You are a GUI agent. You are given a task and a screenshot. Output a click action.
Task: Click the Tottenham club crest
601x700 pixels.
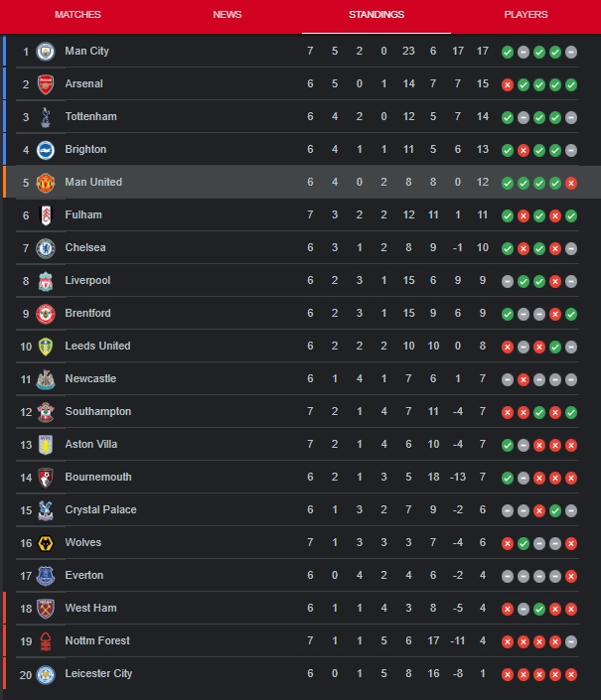point(46,117)
